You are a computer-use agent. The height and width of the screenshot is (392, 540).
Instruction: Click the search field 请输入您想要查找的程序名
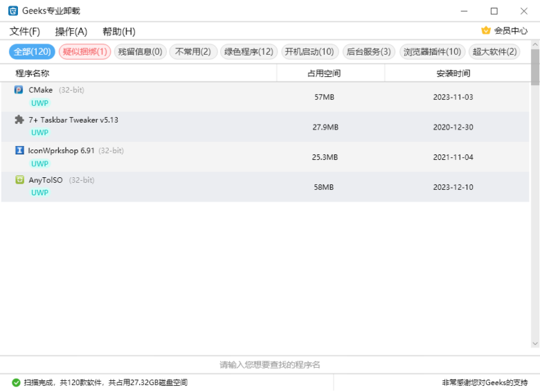270,365
